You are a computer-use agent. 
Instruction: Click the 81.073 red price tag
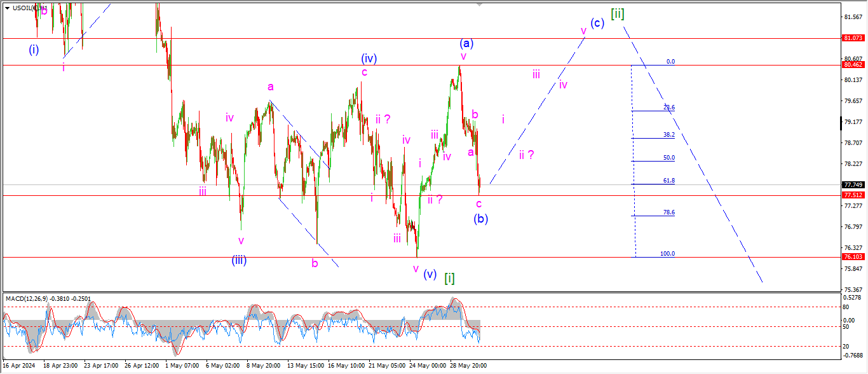[853, 38]
